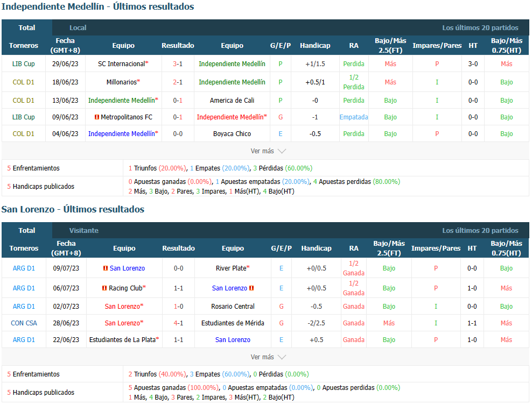Click the date 02/07/23
Screen dimensions: 532x405
click(x=66, y=307)
